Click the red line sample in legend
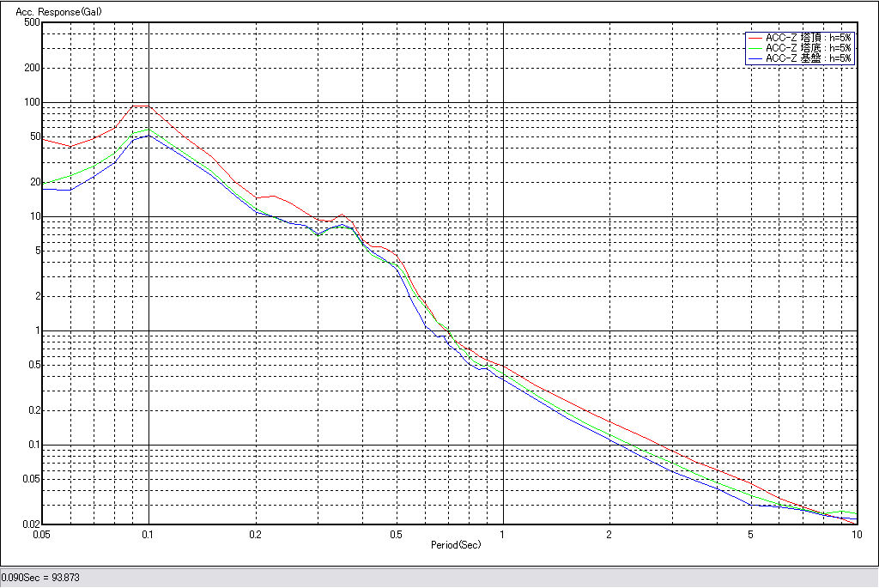Screen dimensions: 879x588 (755, 38)
